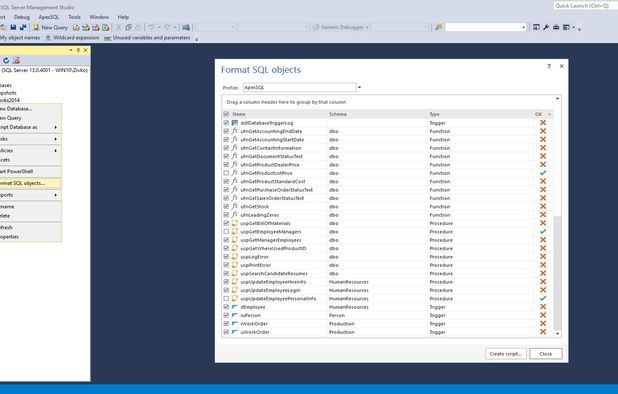618x394 pixels.
Task: Sort the list by the Name column header
Action: click(239, 114)
